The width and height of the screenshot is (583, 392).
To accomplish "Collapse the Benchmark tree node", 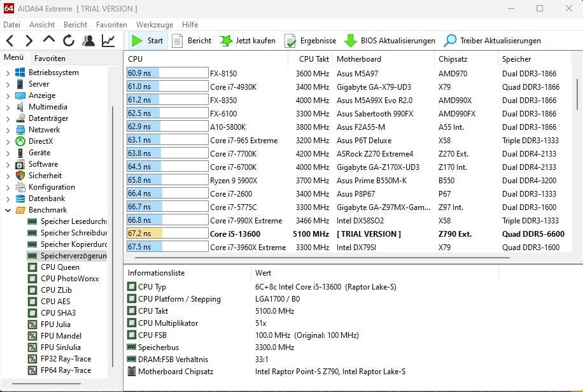I will [8, 210].
